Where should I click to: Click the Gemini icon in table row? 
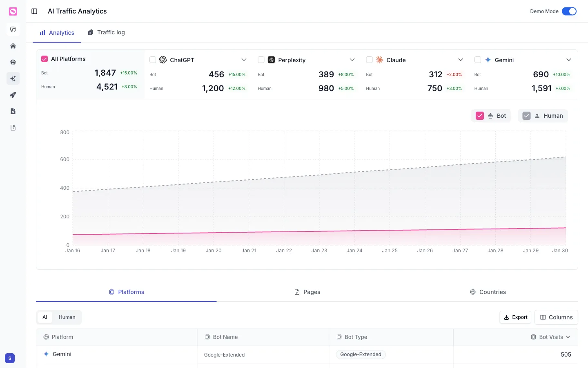[x=46, y=354]
